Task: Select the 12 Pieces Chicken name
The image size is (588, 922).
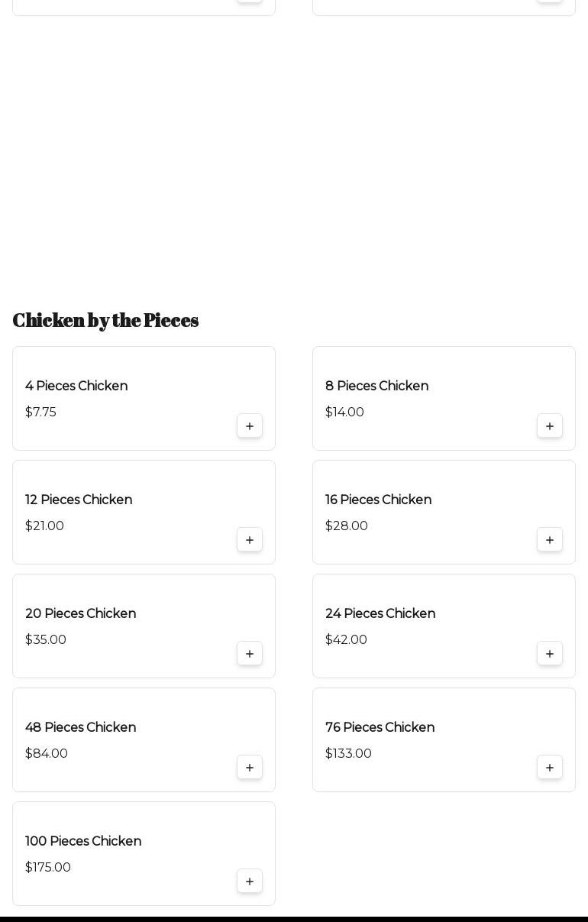Action: (79, 500)
